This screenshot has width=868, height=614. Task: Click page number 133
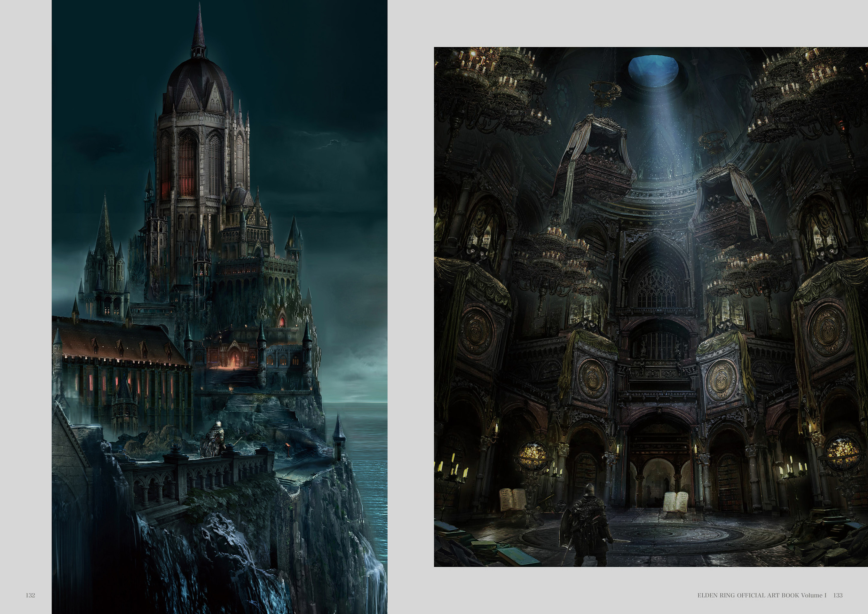coord(838,595)
